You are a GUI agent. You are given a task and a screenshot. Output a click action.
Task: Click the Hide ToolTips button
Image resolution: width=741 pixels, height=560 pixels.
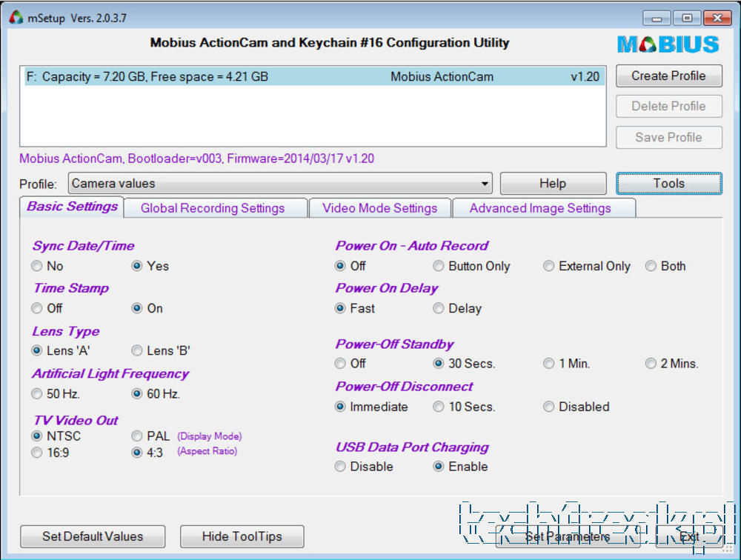pos(242,536)
